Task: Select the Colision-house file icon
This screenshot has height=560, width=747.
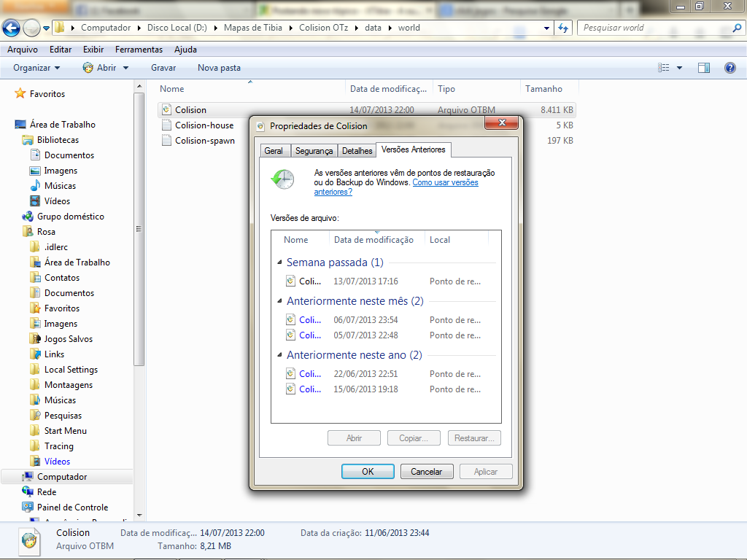Action: click(x=166, y=125)
